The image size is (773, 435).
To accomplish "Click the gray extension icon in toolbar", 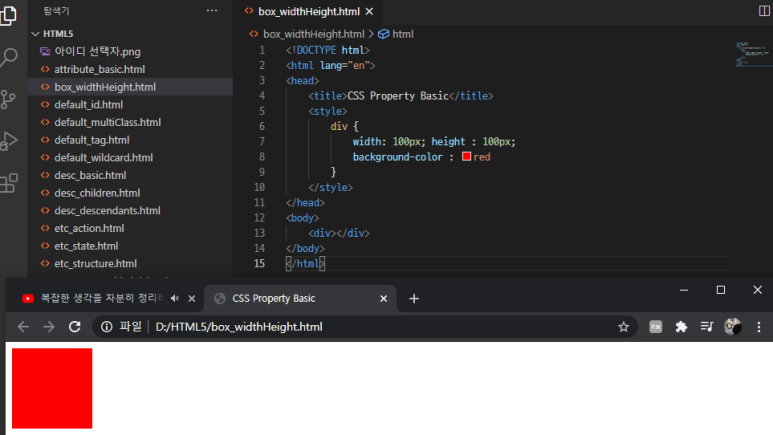I will [x=656, y=326].
